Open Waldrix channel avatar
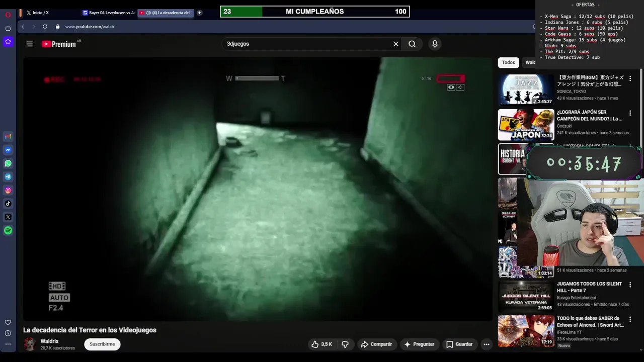The image size is (644, 362). [x=30, y=344]
